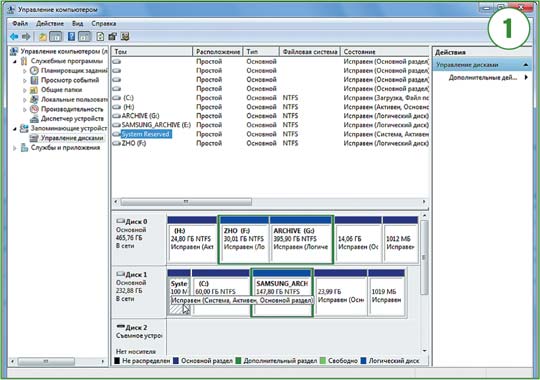The image size is (540, 380).
Task: Select ARCHIVE (G:) 395,90 ГБ partition block
Action: click(301, 239)
